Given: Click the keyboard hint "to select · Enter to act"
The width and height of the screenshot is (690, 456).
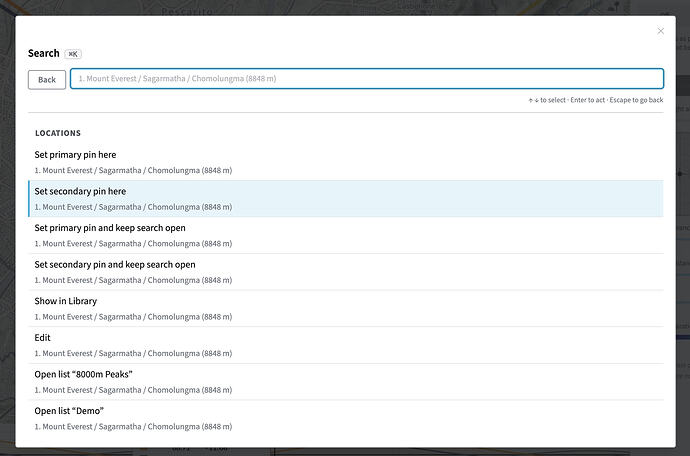Looking at the screenshot, I should pyautogui.click(x=573, y=100).
